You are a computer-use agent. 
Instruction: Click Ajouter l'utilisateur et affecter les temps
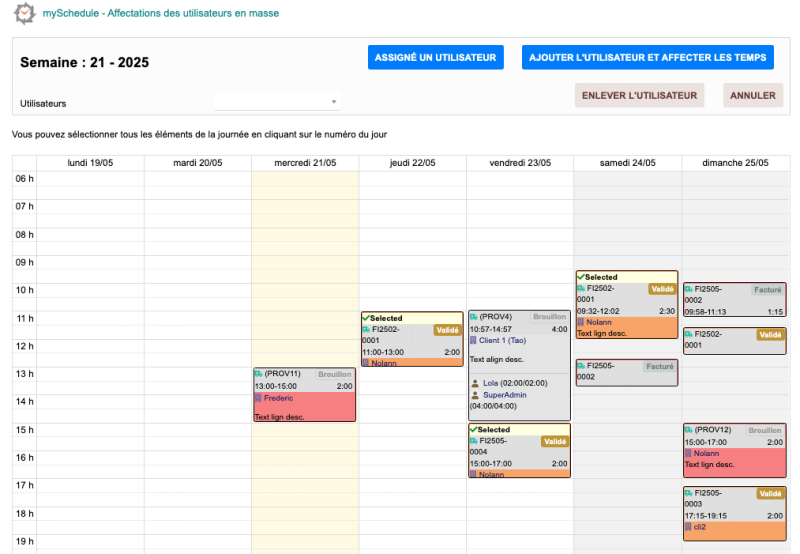tap(648, 58)
